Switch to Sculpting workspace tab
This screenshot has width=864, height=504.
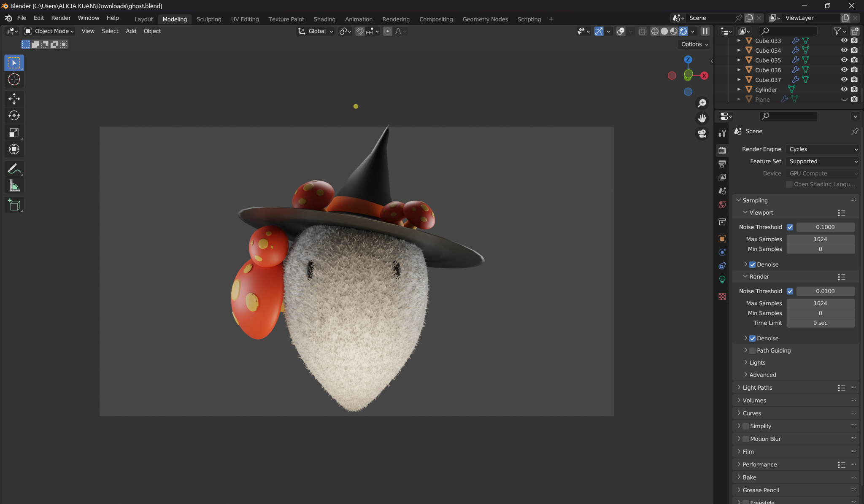click(x=209, y=19)
